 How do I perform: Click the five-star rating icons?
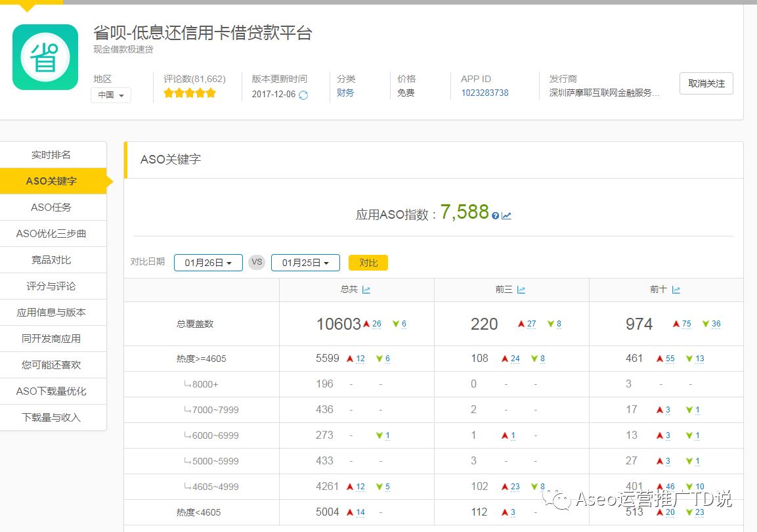coord(190,93)
